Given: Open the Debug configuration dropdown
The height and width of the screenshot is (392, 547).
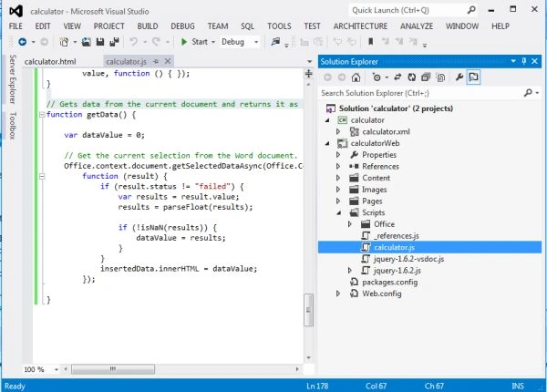Looking at the screenshot, I should (240, 42).
